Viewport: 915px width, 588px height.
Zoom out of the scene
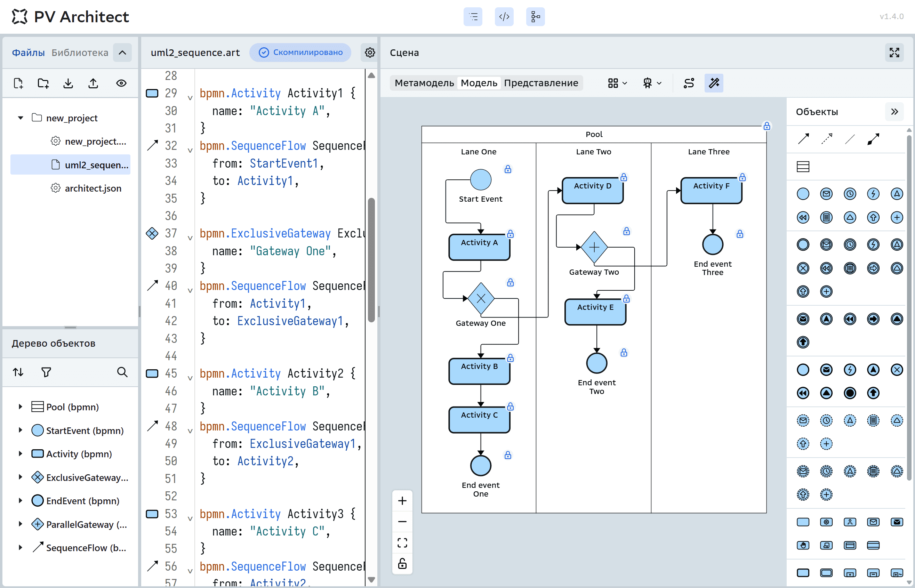pos(402,522)
